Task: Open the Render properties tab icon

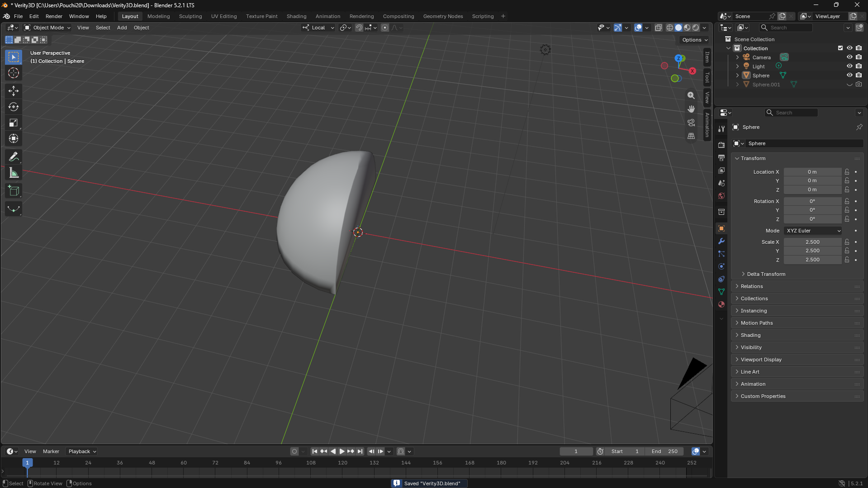Action: pyautogui.click(x=721, y=145)
